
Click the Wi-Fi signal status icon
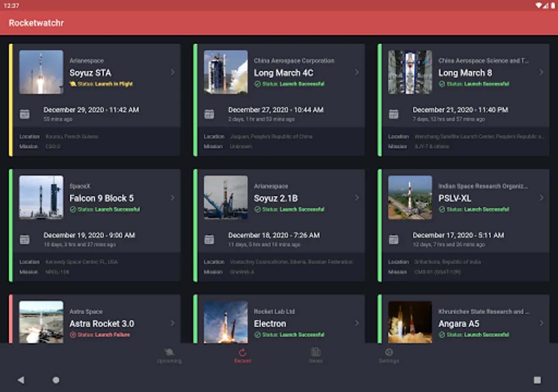coord(539,5)
